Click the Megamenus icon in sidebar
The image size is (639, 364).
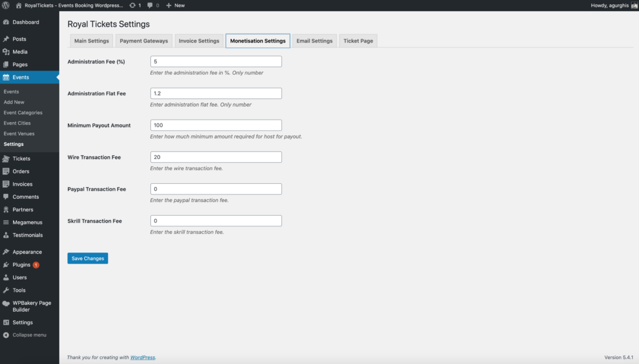click(x=6, y=223)
